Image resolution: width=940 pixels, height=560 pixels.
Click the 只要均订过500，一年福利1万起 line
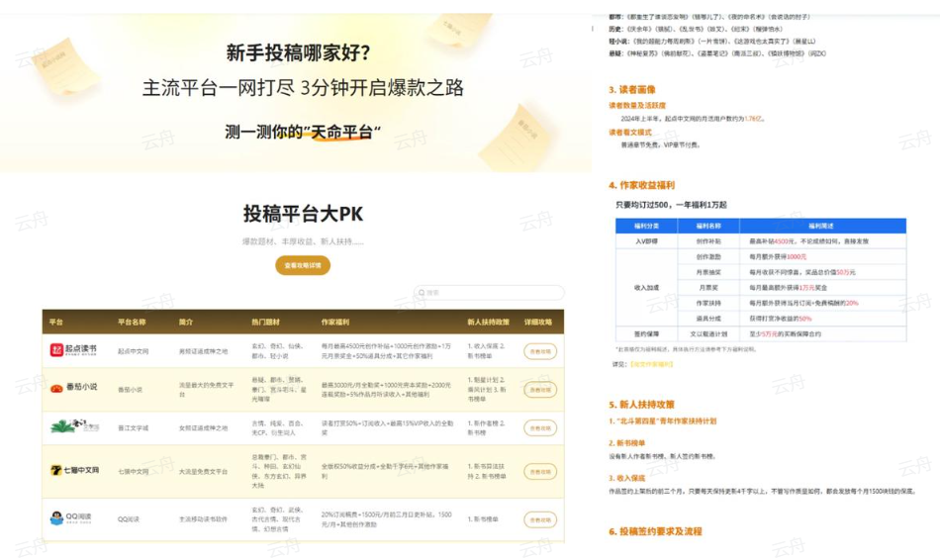coord(671,205)
